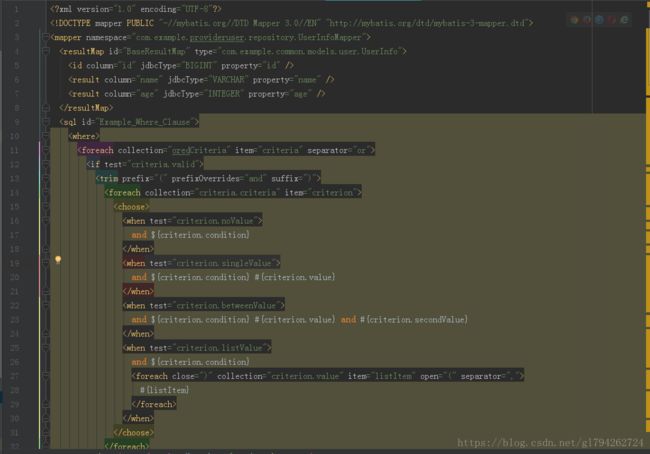Collapse the criteria.criteria foreach fold, line 14
The image size is (650, 454).
point(46,192)
